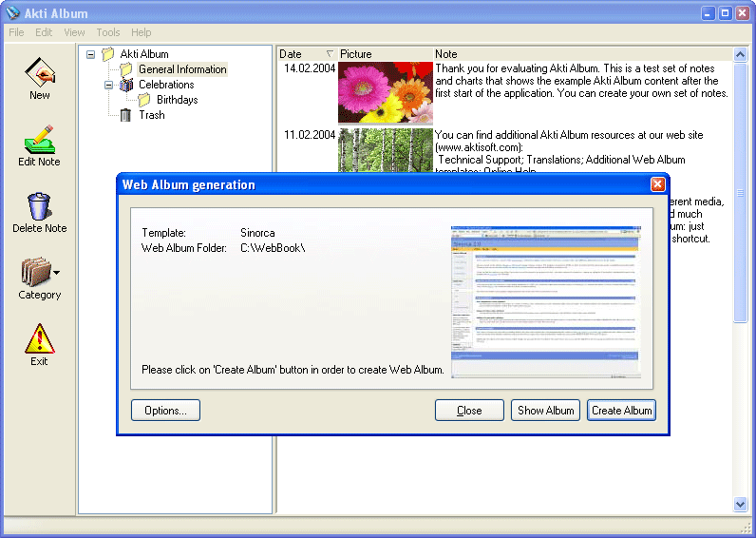The width and height of the screenshot is (756, 538).
Task: Click the Celebrations gift box icon
Action: click(x=126, y=85)
